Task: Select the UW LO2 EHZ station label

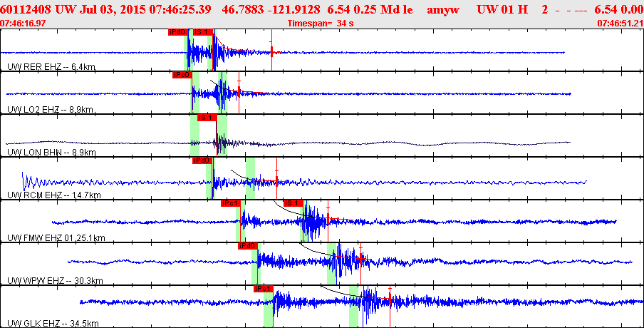Action: coord(51,110)
